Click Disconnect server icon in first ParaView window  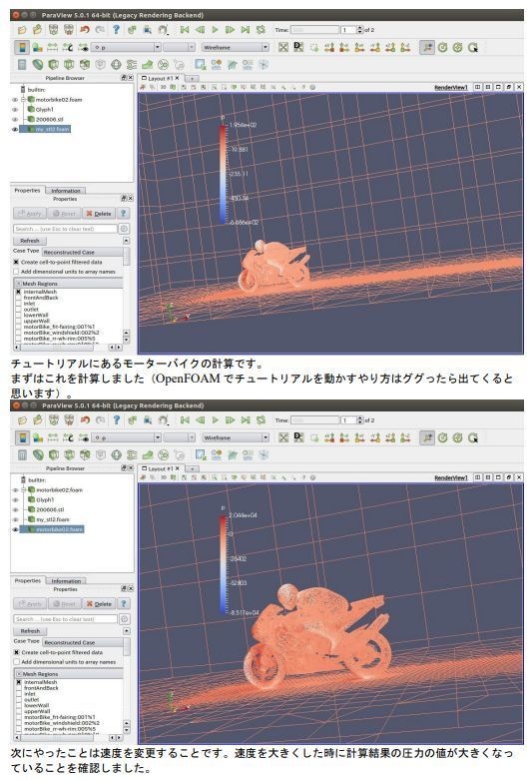pyautogui.click(x=69, y=30)
